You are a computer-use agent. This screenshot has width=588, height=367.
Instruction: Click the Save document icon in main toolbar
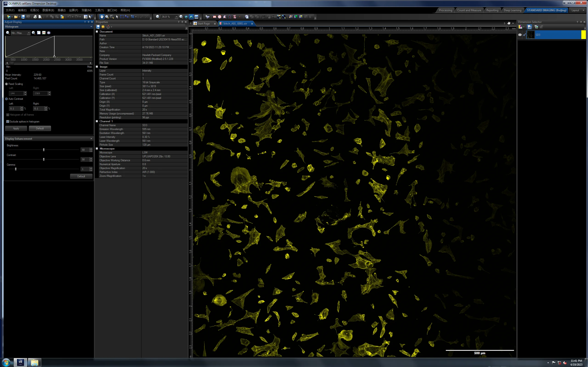click(x=23, y=17)
